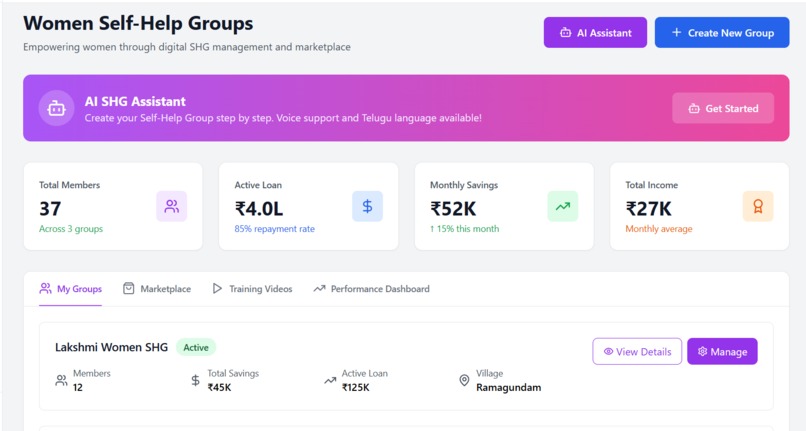The width and height of the screenshot is (806, 431).
Task: Click the plus icon on Create New Group
Action: [676, 32]
